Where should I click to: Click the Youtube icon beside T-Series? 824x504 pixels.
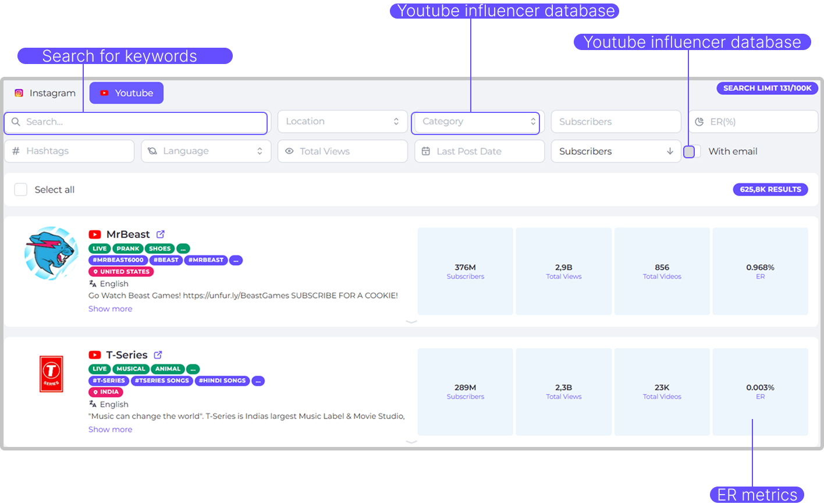tap(95, 355)
